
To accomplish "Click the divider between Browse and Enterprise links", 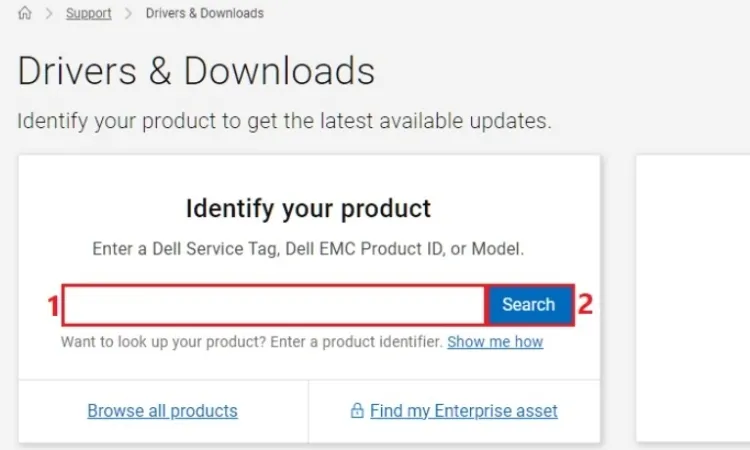I will [309, 411].
